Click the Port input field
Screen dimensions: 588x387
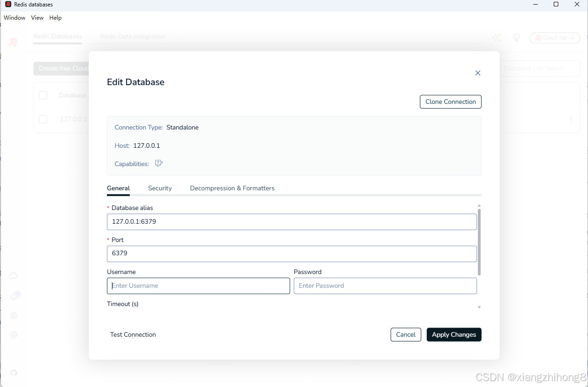(292, 254)
